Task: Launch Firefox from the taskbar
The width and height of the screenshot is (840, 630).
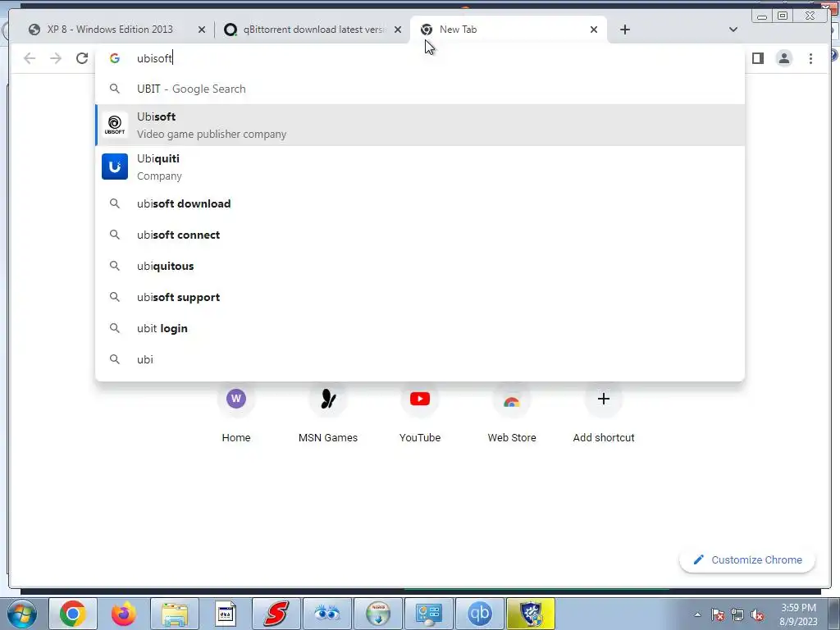Action: (124, 614)
